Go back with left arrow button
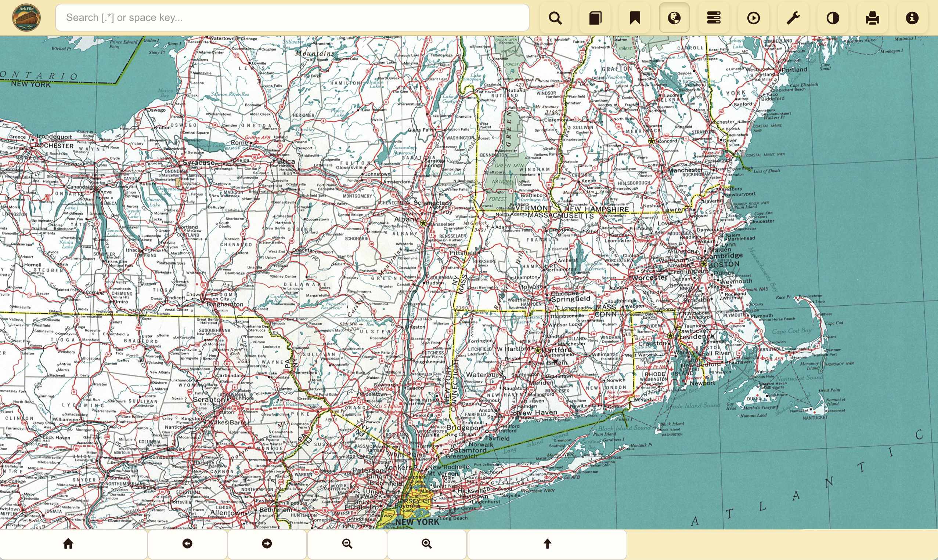The width and height of the screenshot is (938, 560). (x=187, y=543)
